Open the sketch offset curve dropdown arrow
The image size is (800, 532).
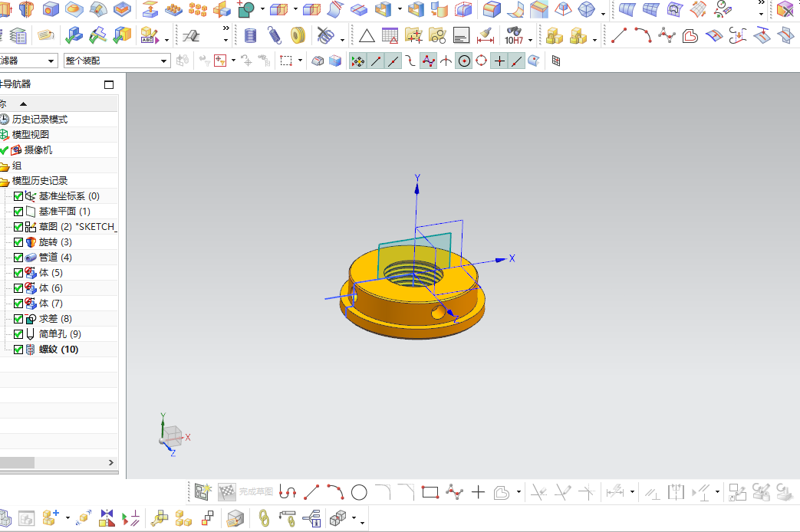pos(519,492)
